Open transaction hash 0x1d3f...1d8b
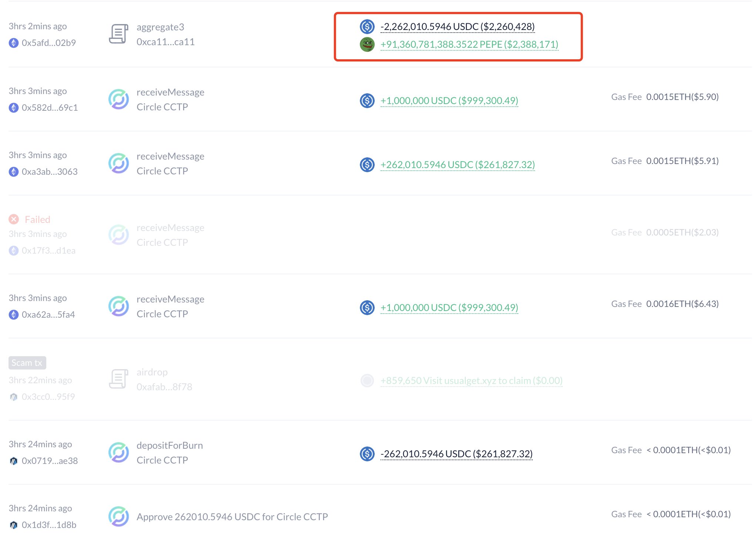 49,525
